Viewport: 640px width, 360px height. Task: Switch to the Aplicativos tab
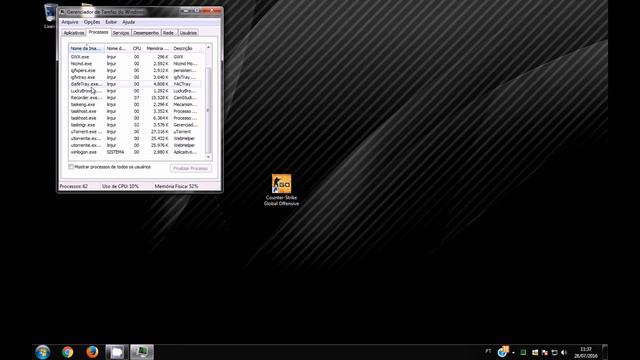coord(74,33)
